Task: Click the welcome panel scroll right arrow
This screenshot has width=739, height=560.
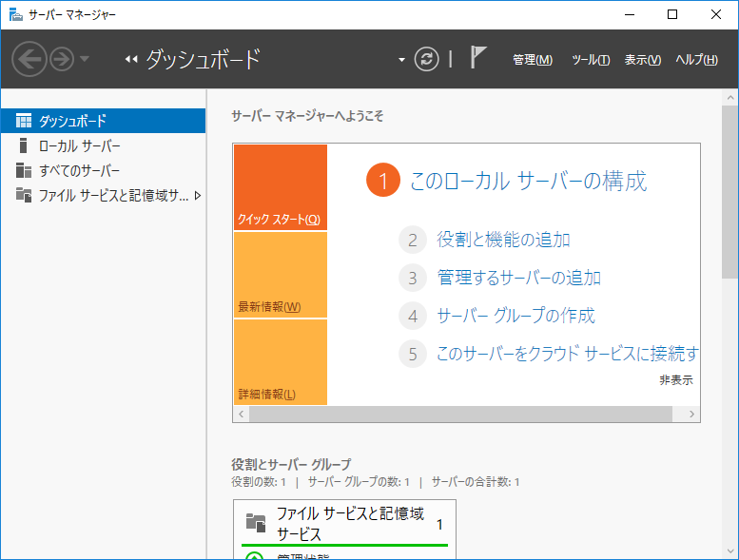Action: (691, 414)
